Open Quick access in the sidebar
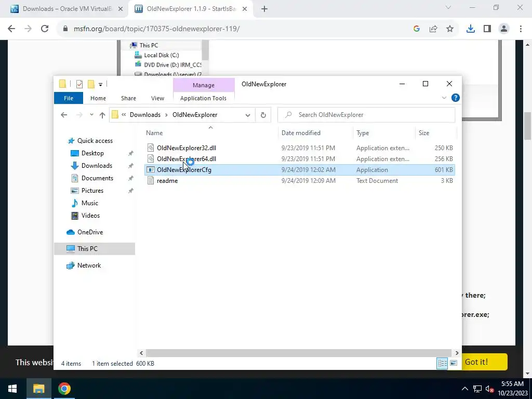This screenshot has height=399, width=532. pos(95,141)
